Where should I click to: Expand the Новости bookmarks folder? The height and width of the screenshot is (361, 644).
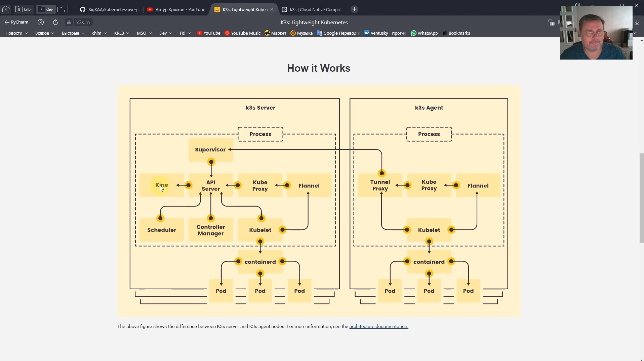tap(16, 33)
